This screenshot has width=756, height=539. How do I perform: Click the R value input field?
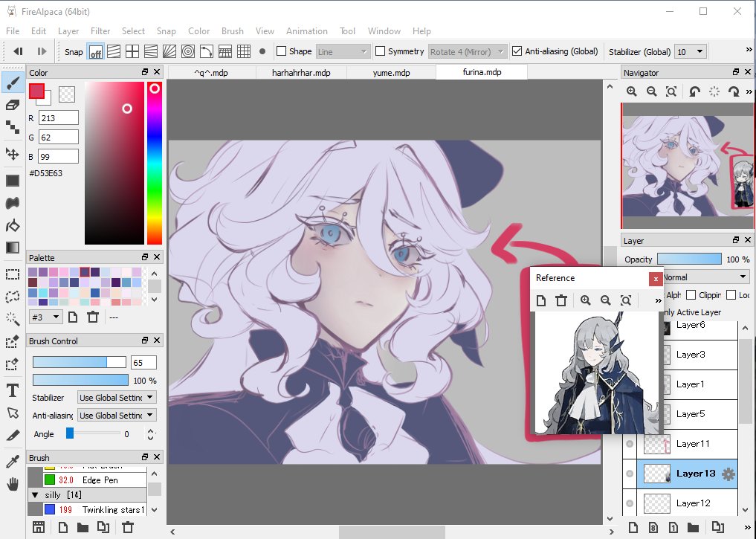click(58, 118)
